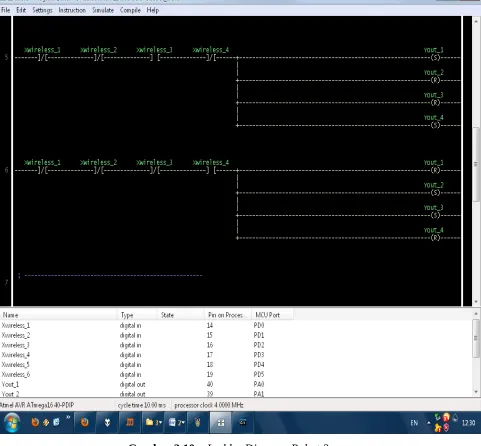The image size is (481, 446).
Task: Select Xwireless_4 contact in rung 6
Action: [211, 170]
